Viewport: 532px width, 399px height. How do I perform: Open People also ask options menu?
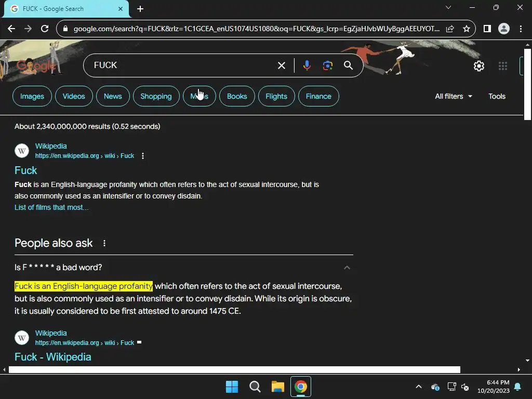click(x=104, y=243)
